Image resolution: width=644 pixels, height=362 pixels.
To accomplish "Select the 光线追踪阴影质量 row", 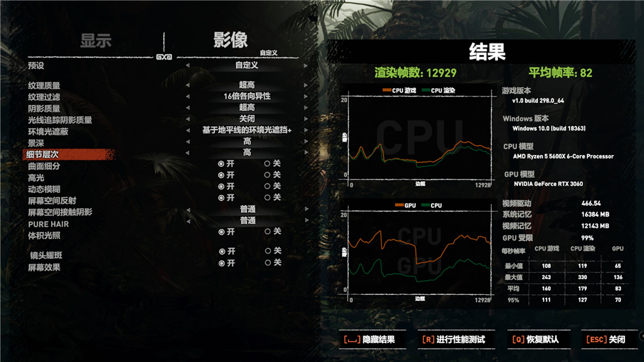I will pos(60,120).
